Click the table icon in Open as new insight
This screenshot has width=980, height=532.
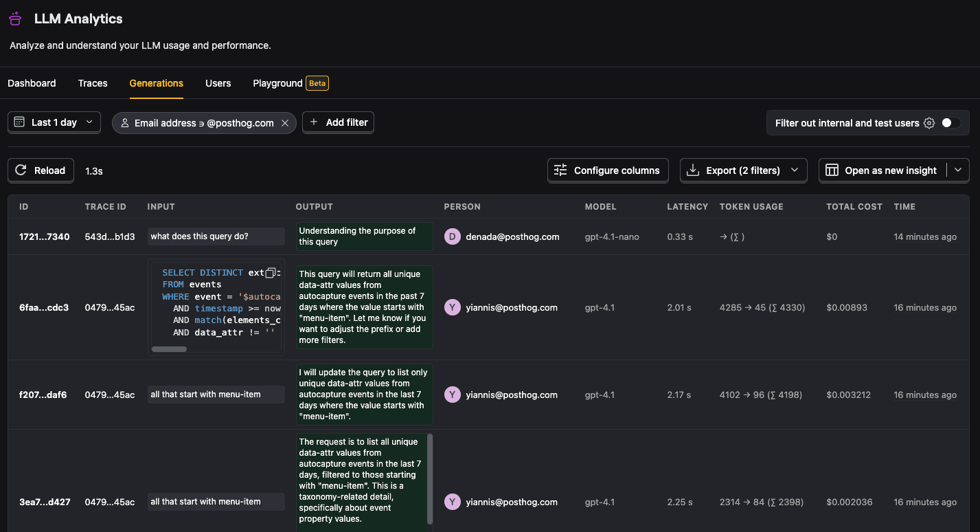pyautogui.click(x=832, y=170)
